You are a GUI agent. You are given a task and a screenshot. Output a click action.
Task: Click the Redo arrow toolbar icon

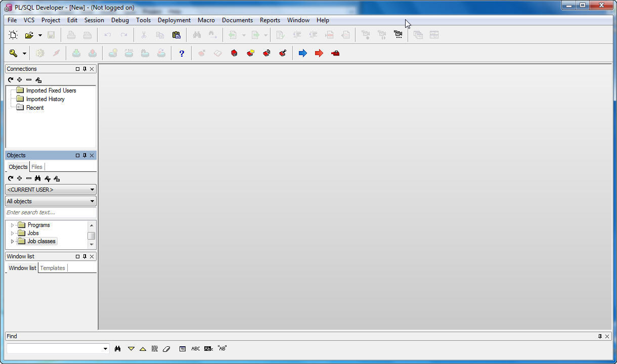point(124,35)
